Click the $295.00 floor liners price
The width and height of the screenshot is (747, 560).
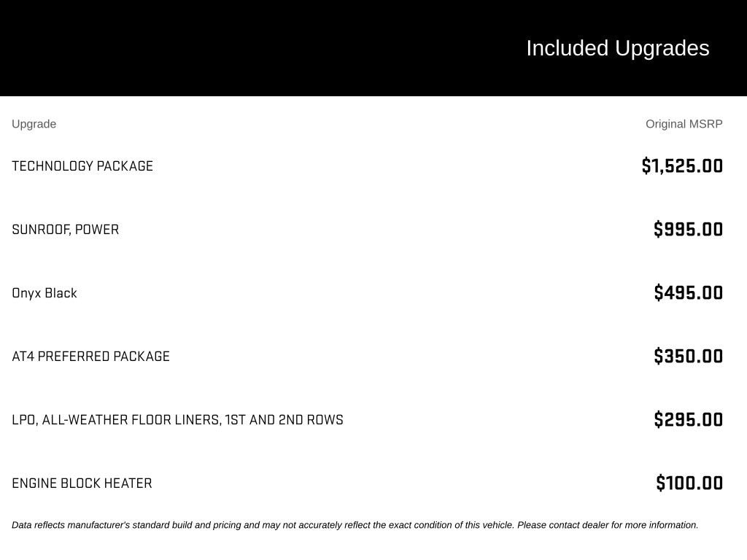point(689,419)
